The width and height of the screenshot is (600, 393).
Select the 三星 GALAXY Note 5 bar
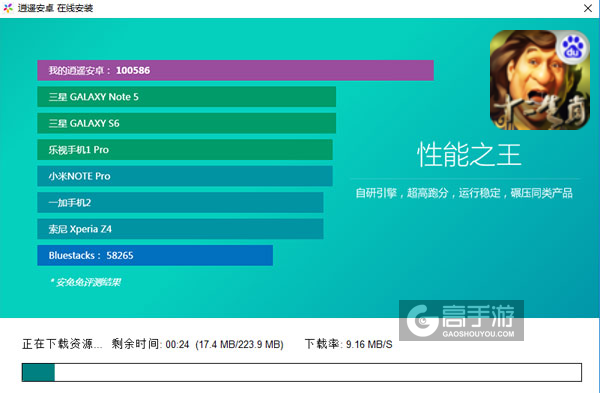187,97
